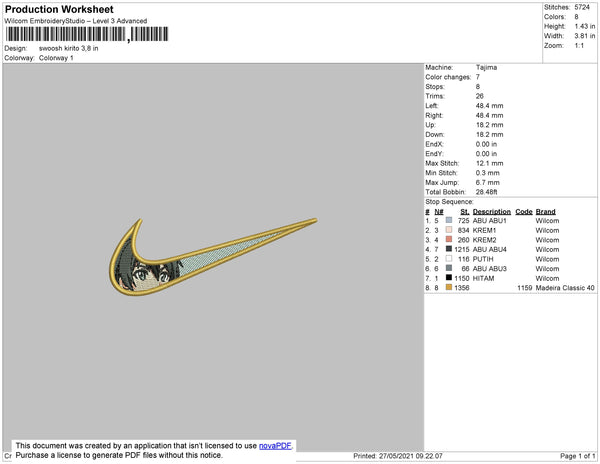Click the 'PUTIH' description text
The height and width of the screenshot is (464, 600).
tap(483, 259)
